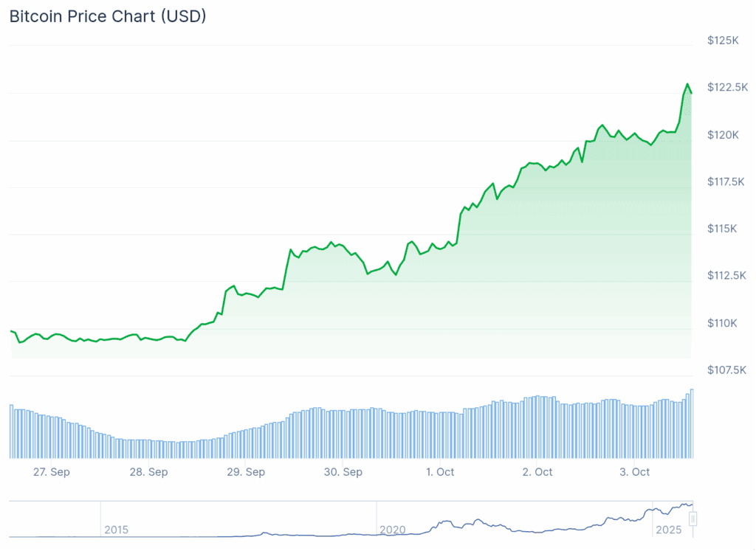Click the 28. Sep date axis label
This screenshot has height=551, width=756.
(x=148, y=472)
